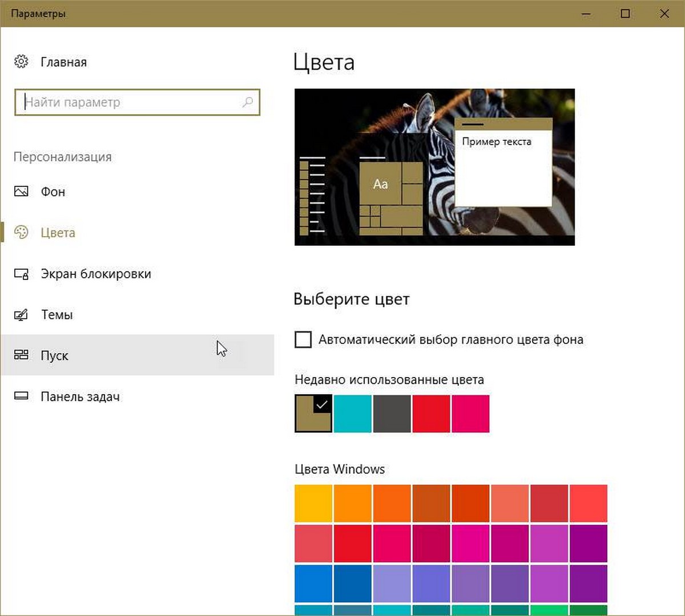Choose the last coral-red swatch in first row

click(589, 503)
